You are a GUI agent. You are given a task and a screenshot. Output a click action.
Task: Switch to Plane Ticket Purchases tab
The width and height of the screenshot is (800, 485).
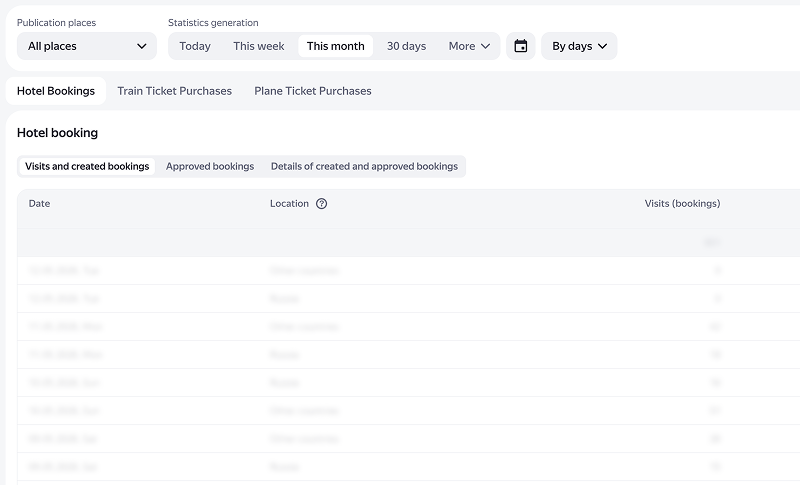(313, 91)
